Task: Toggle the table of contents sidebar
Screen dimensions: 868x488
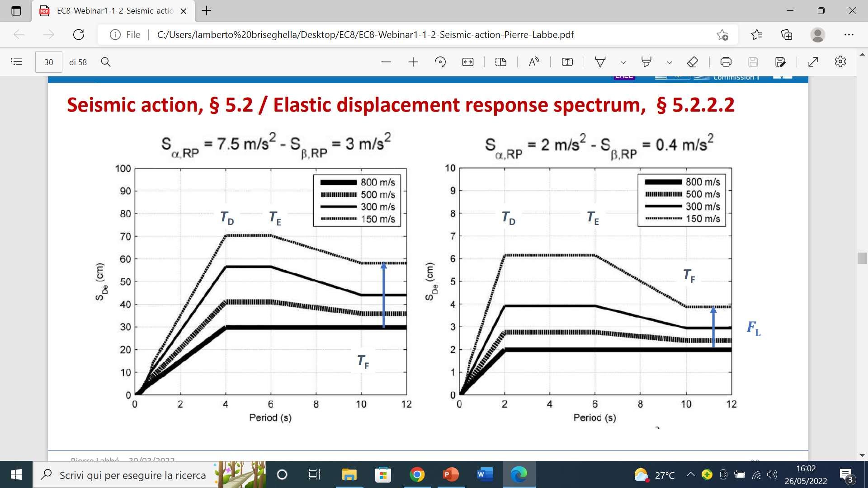Action: (16, 62)
